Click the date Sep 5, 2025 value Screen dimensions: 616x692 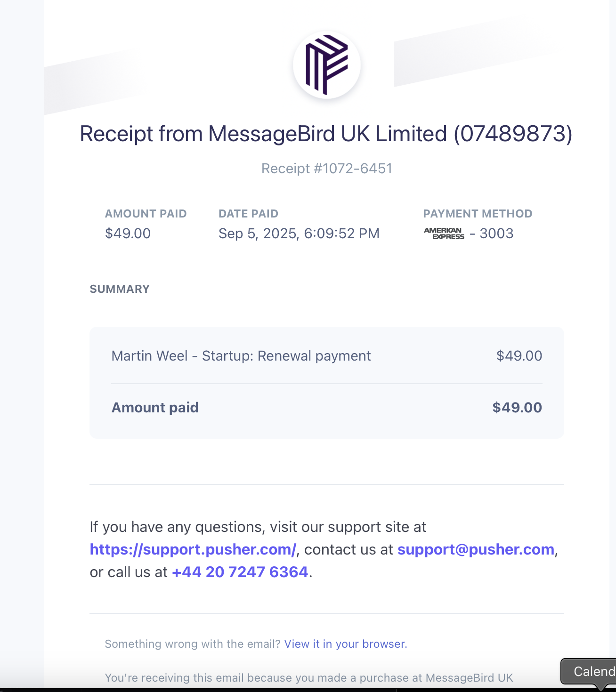pyautogui.click(x=299, y=233)
